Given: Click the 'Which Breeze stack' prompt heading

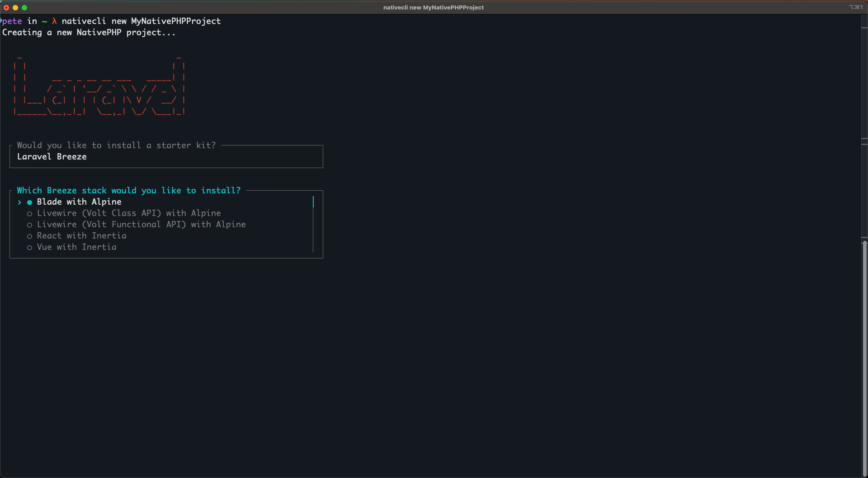Looking at the screenshot, I should point(129,191).
